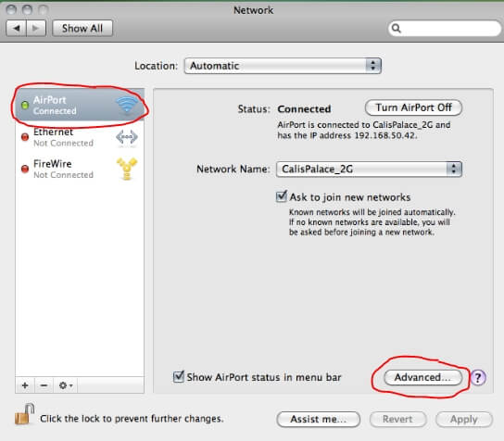Add a new network service with plus
The height and width of the screenshot is (441, 504).
[x=25, y=385]
